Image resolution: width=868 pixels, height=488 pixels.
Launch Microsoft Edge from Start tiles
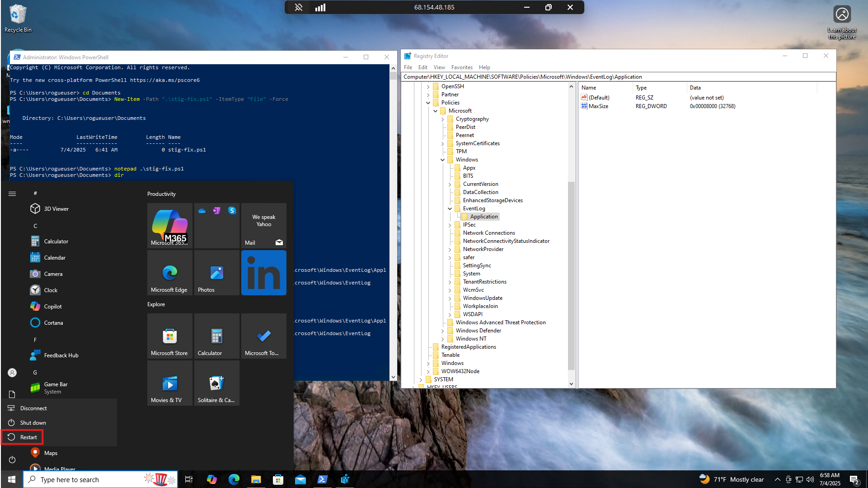pyautogui.click(x=169, y=273)
